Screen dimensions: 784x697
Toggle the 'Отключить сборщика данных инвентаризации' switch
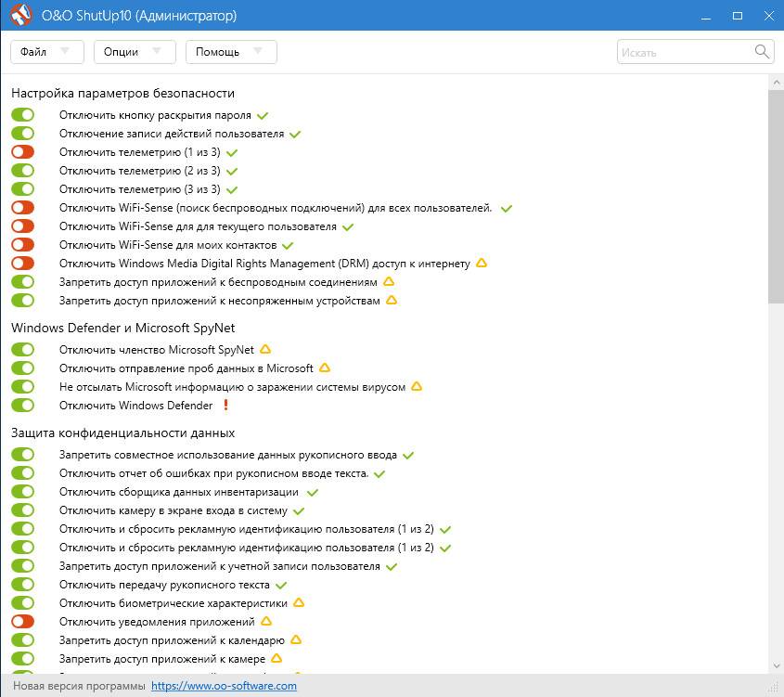pyautogui.click(x=23, y=492)
